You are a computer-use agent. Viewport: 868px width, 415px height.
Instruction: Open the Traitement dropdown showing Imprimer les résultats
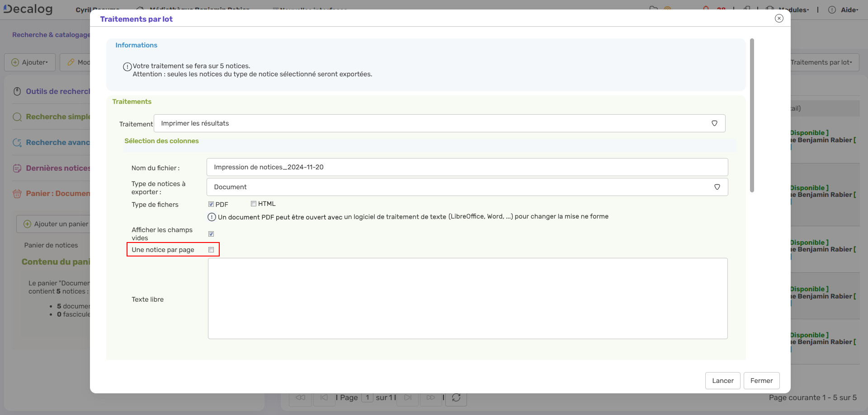pyautogui.click(x=714, y=123)
